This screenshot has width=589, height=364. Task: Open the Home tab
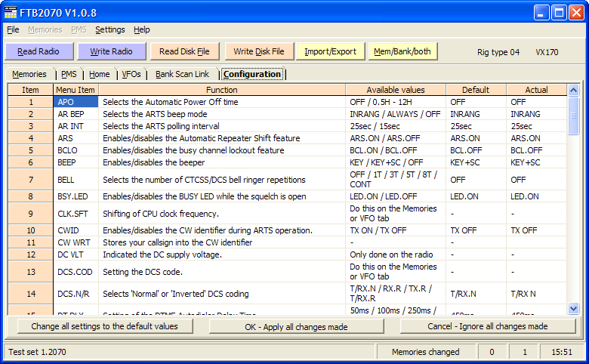pos(100,74)
